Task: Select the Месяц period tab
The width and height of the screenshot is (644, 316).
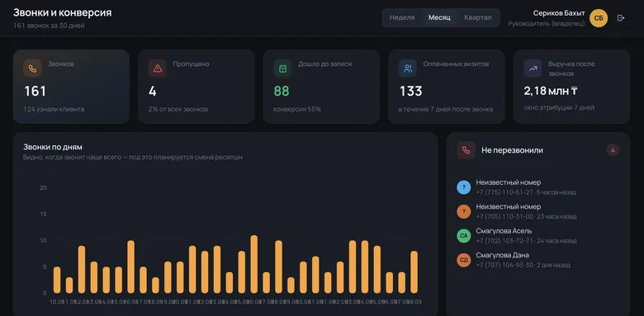Action: tap(439, 18)
